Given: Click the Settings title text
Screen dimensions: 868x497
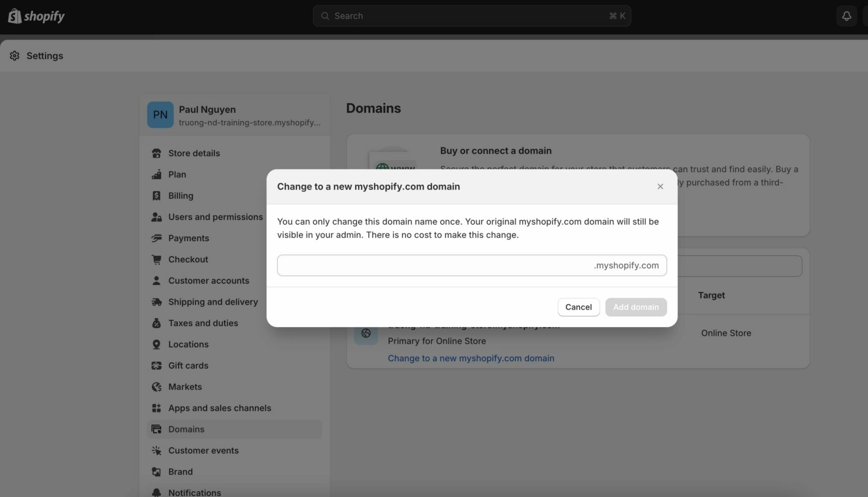Looking at the screenshot, I should 45,56.
